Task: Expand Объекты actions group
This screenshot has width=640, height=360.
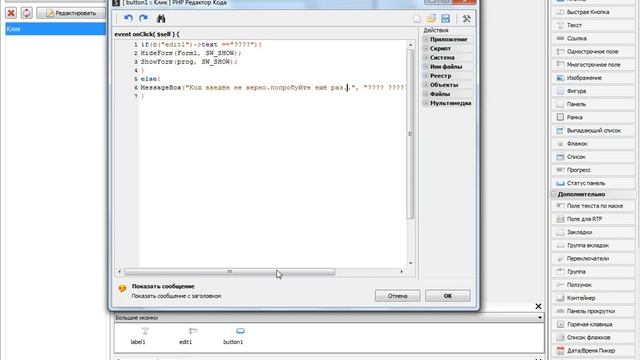Action: coord(426,85)
